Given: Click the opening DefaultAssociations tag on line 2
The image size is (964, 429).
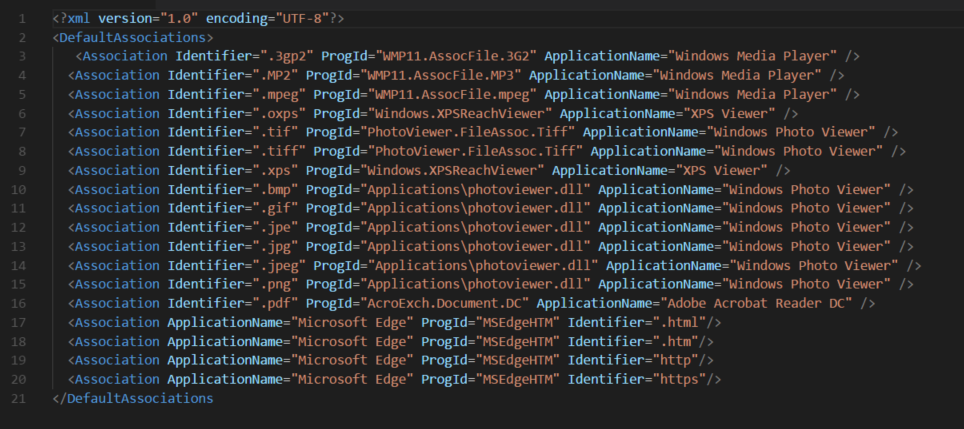Looking at the screenshot, I should 133,37.
